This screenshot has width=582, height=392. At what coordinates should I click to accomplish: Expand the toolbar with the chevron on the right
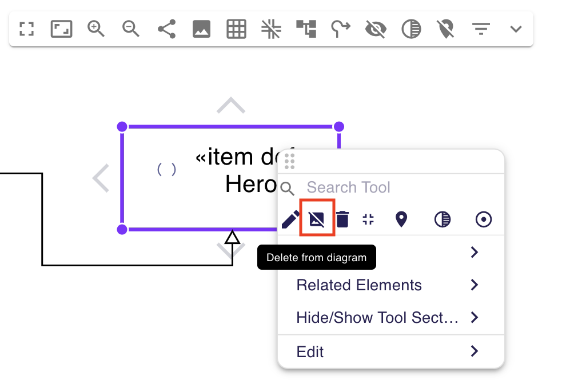[x=516, y=29]
